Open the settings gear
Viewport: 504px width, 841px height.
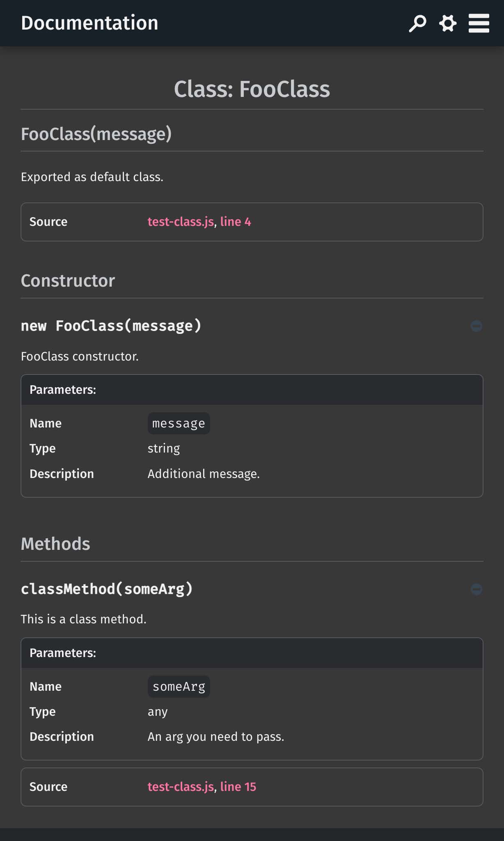coord(448,23)
